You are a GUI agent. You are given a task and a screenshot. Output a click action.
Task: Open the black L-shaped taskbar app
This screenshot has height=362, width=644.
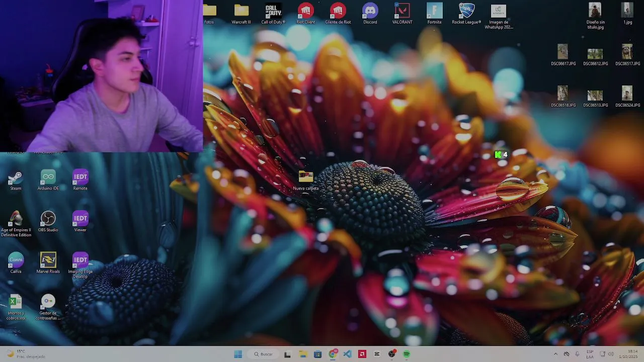pyautogui.click(x=287, y=354)
